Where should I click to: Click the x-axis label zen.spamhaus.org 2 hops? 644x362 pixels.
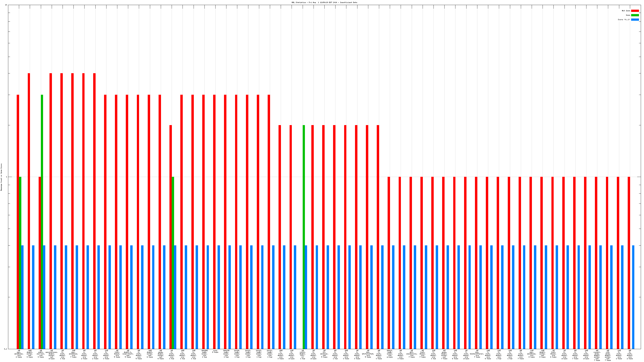click(x=19, y=354)
